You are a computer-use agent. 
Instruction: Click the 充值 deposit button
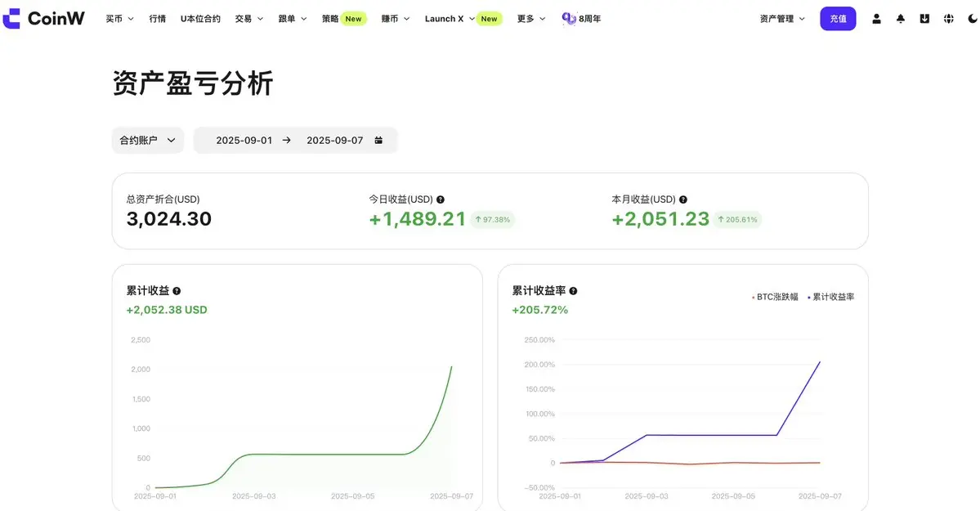click(838, 19)
